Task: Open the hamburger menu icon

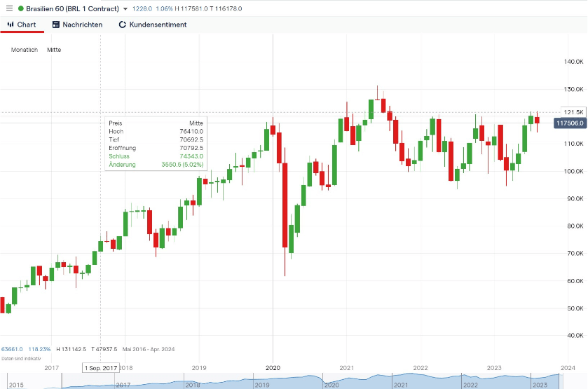Action: point(9,8)
